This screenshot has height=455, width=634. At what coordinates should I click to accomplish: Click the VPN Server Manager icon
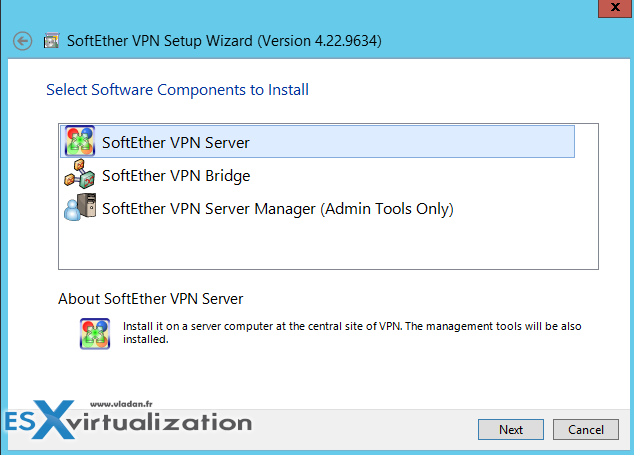80,207
